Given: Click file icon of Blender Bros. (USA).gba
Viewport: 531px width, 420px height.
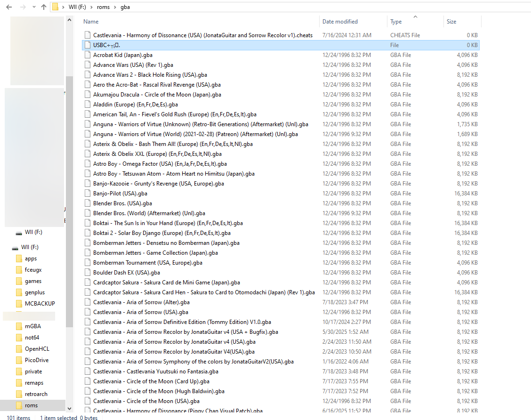Looking at the screenshot, I should pyautogui.click(x=88, y=203).
